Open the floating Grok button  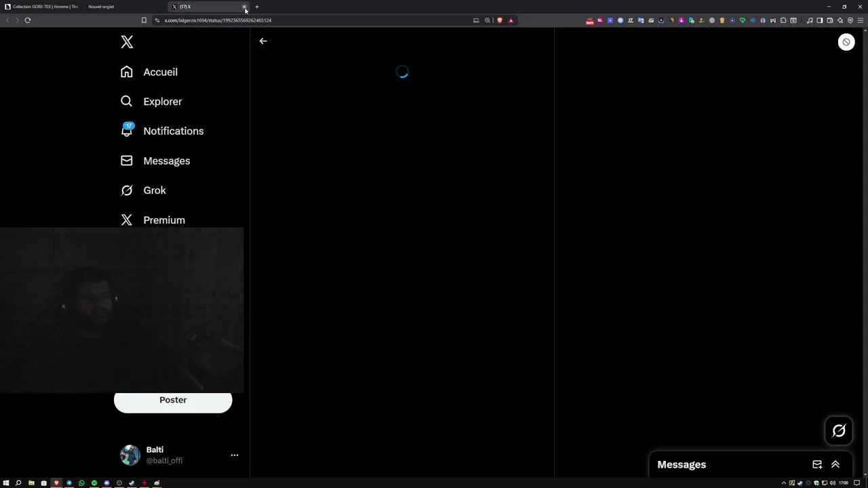(x=839, y=430)
